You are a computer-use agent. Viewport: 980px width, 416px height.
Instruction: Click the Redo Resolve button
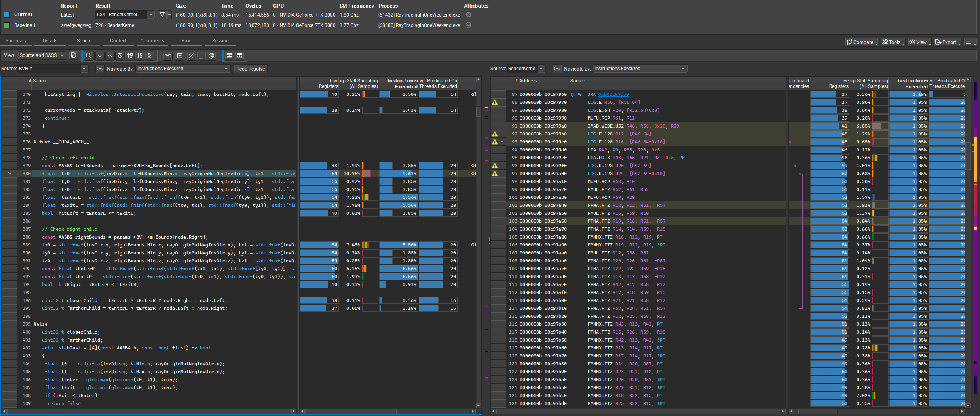point(251,69)
